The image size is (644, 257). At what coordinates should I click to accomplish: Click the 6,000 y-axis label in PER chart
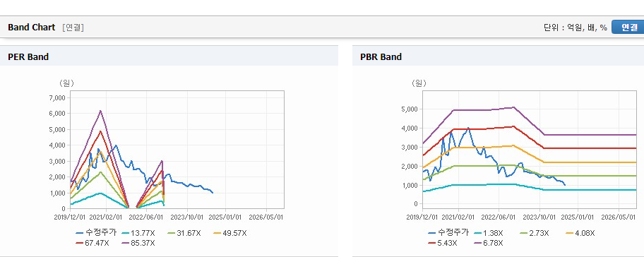[x=56, y=114]
